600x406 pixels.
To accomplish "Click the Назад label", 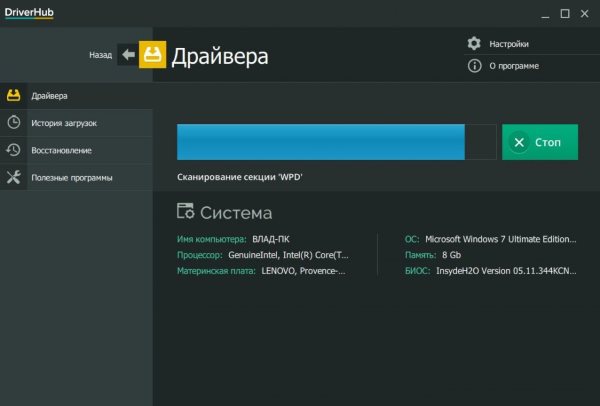I will [x=100, y=55].
